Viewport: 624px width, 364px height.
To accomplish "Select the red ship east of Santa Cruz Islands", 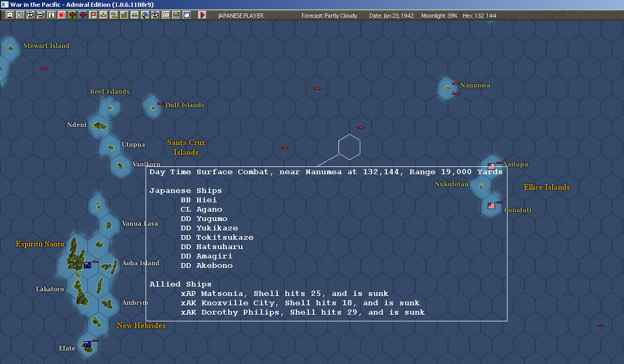I will (284, 147).
